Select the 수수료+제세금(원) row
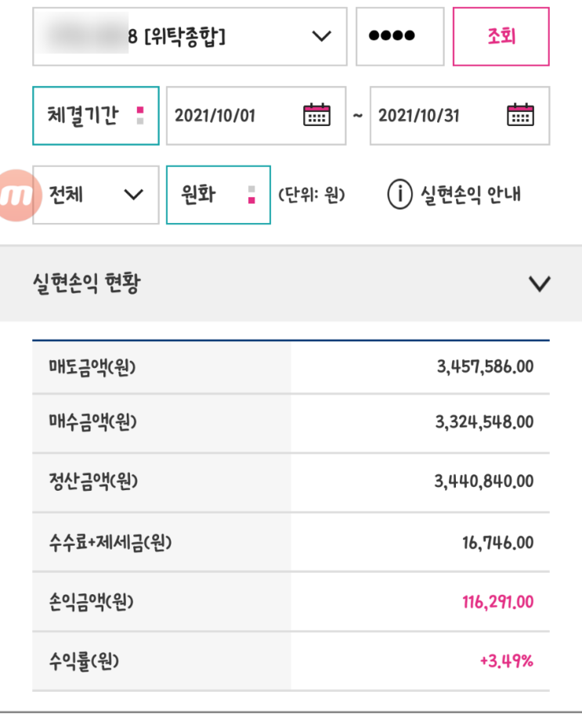The image size is (582, 728). coord(291,542)
